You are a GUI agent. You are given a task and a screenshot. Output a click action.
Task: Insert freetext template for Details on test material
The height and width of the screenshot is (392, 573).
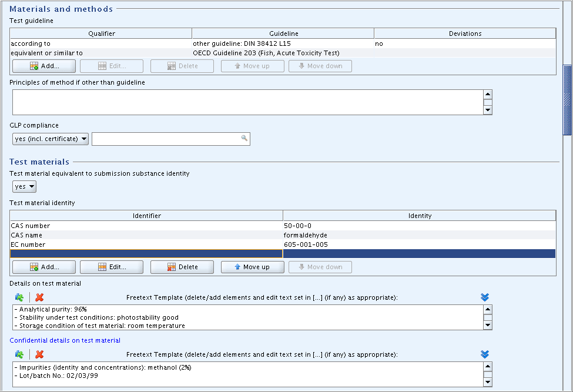(19, 297)
